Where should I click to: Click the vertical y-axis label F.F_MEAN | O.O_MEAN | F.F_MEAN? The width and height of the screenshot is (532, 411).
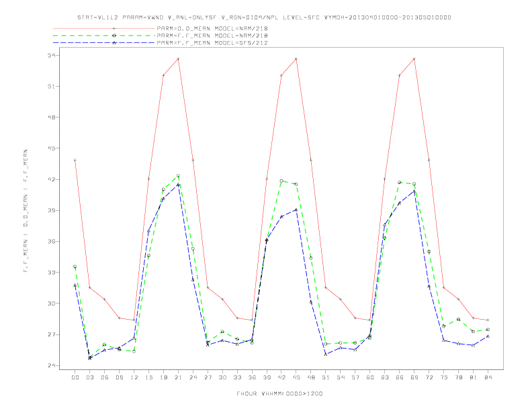pyautogui.click(x=26, y=211)
